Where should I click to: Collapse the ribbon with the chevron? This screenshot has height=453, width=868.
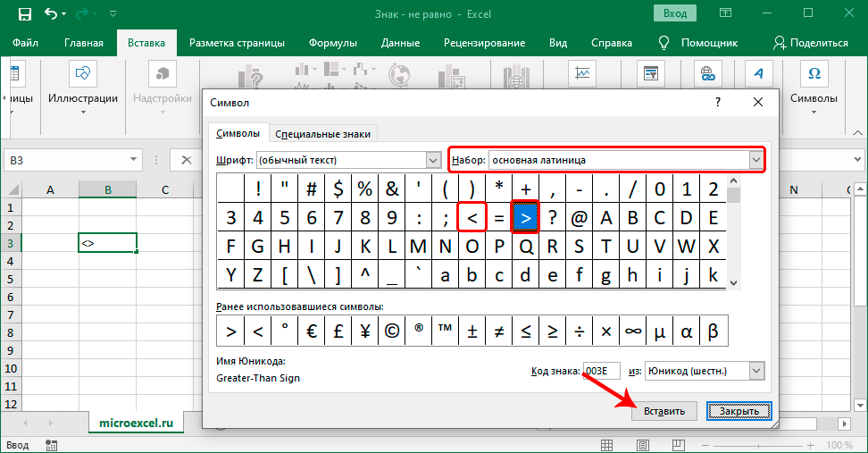tap(857, 133)
